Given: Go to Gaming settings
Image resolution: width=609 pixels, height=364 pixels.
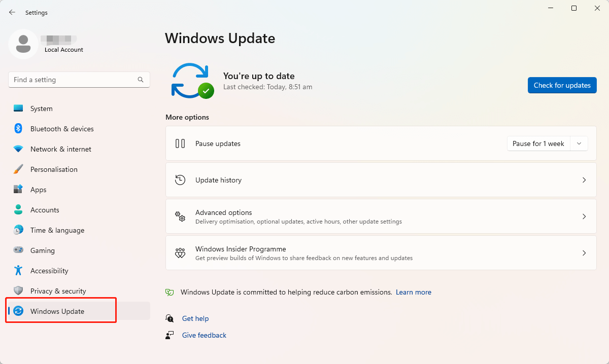Looking at the screenshot, I should [x=79, y=250].
